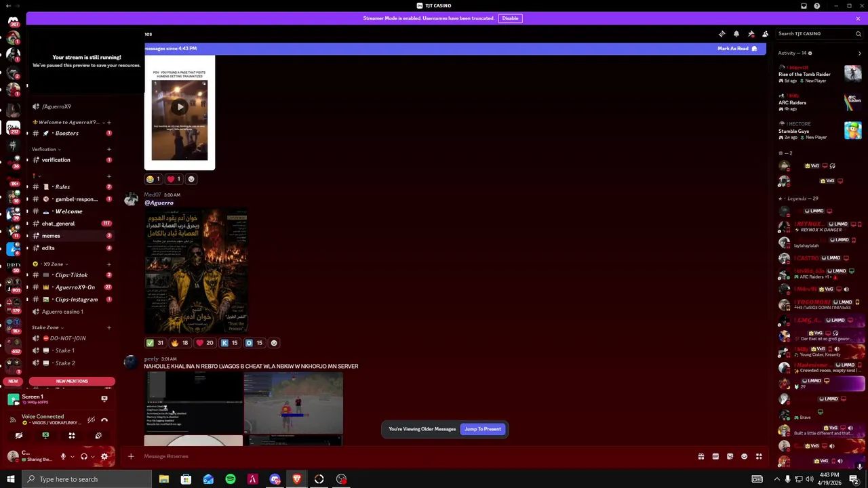Start an activity icon in voice panel
The height and width of the screenshot is (488, 868).
tap(72, 436)
